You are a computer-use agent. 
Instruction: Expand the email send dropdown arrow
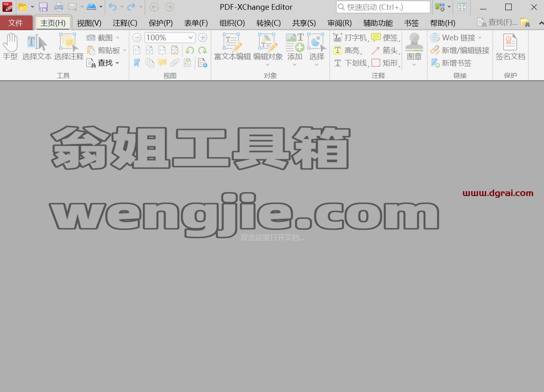click(x=82, y=7)
